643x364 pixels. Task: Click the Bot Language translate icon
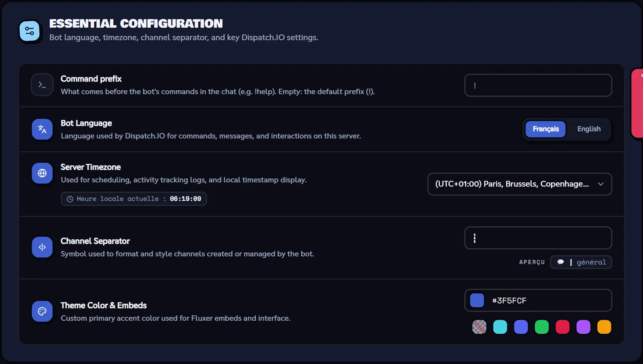(x=42, y=129)
